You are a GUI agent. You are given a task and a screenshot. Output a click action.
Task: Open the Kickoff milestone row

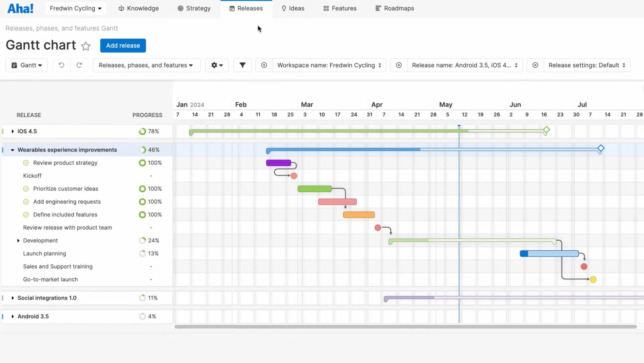32,176
